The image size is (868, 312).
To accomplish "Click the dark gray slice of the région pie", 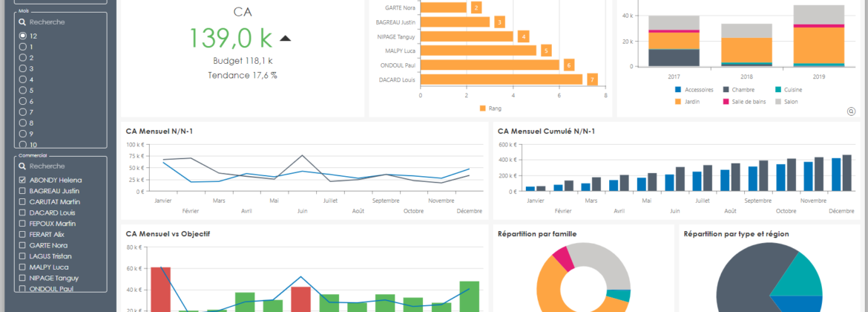I will 747,277.
